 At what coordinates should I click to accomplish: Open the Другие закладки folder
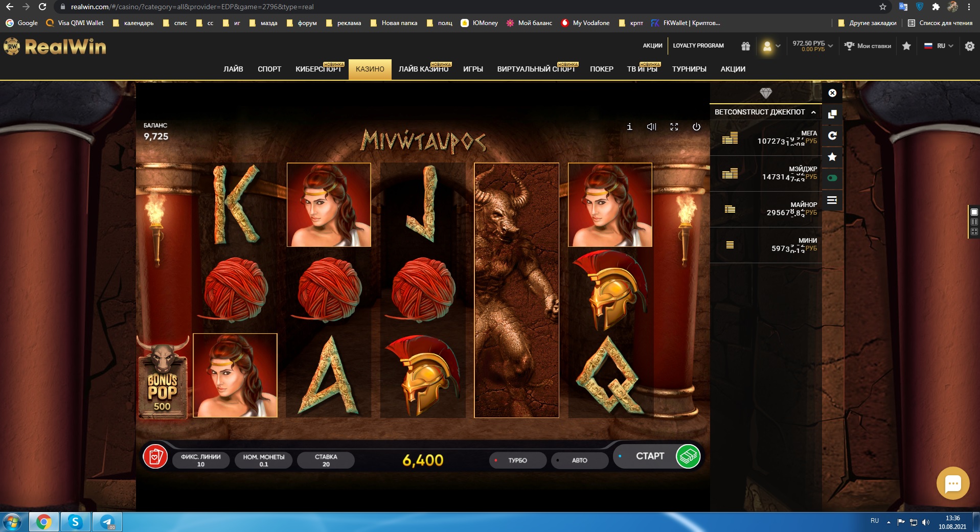click(x=868, y=23)
